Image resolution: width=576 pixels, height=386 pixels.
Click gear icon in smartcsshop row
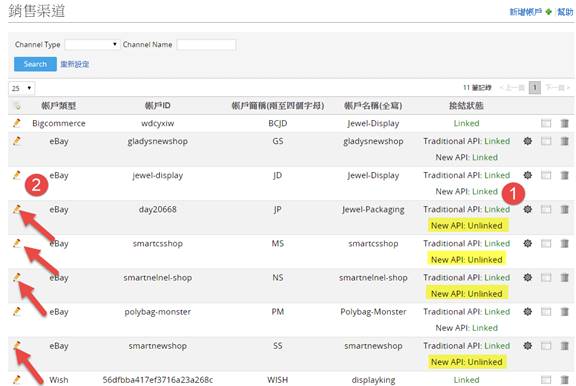528,243
